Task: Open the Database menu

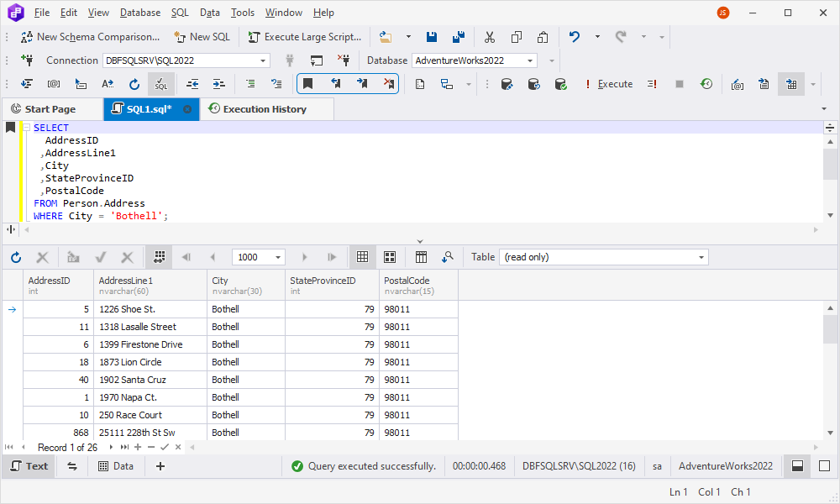Action: pyautogui.click(x=140, y=13)
